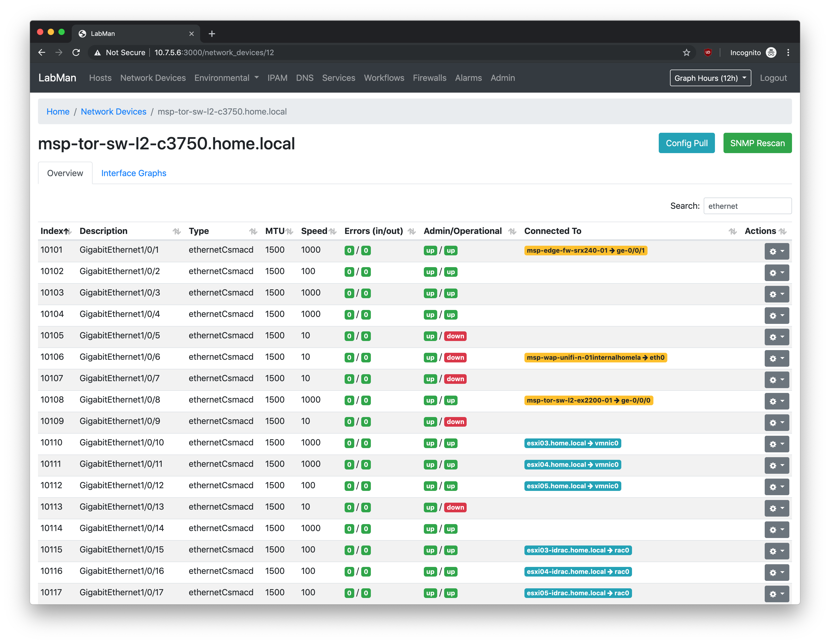Switch to Interface Graphs tab

(x=134, y=173)
